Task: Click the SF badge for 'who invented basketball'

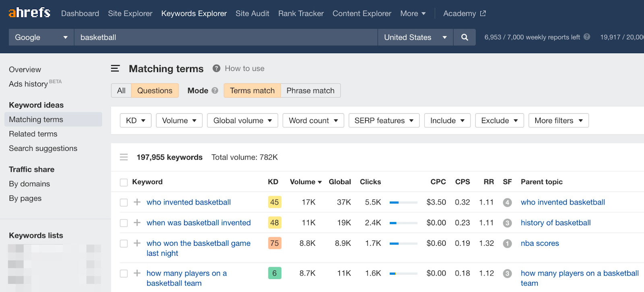Action: 507,203
